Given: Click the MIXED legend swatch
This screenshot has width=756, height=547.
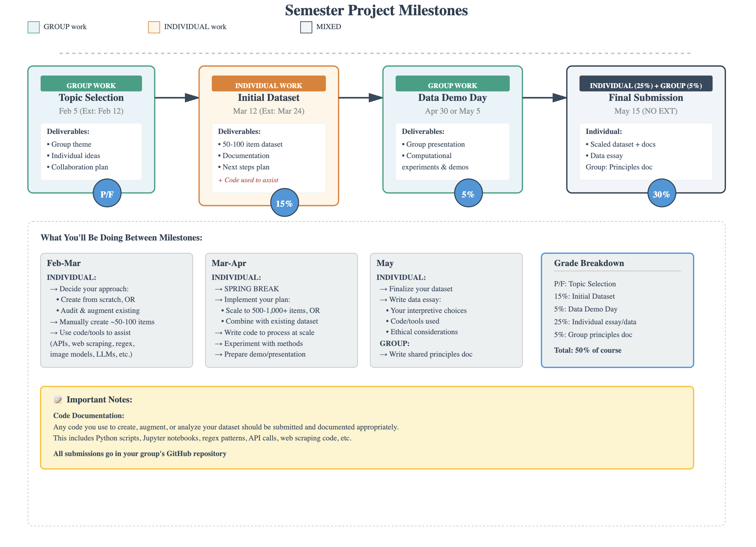Looking at the screenshot, I should tap(306, 27).
